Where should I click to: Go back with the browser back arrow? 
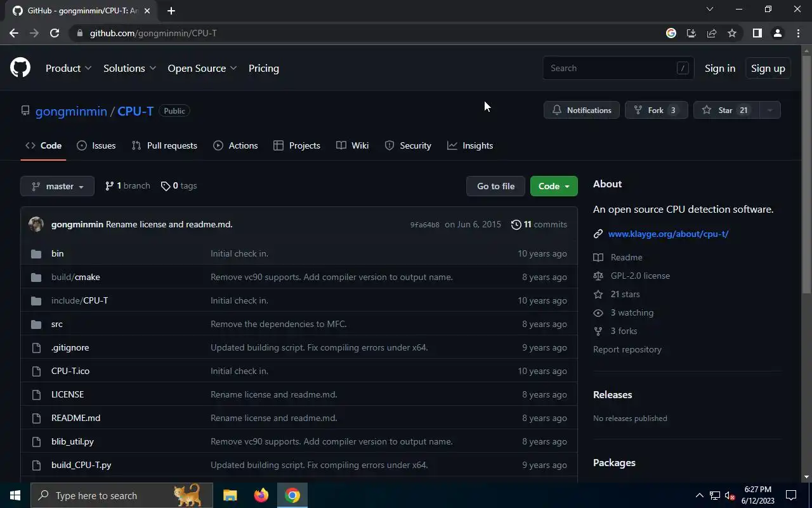(x=14, y=33)
